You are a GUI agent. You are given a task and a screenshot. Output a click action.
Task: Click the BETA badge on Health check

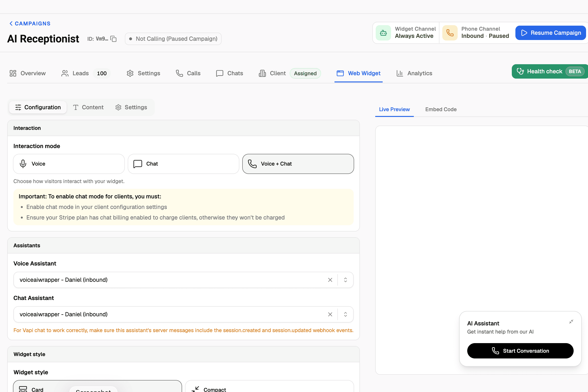click(x=575, y=71)
